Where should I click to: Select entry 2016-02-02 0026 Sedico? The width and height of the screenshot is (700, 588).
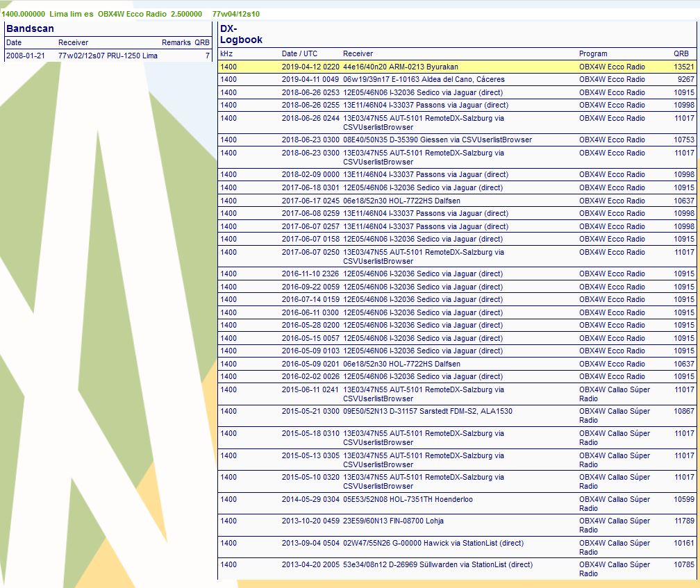pos(457,376)
